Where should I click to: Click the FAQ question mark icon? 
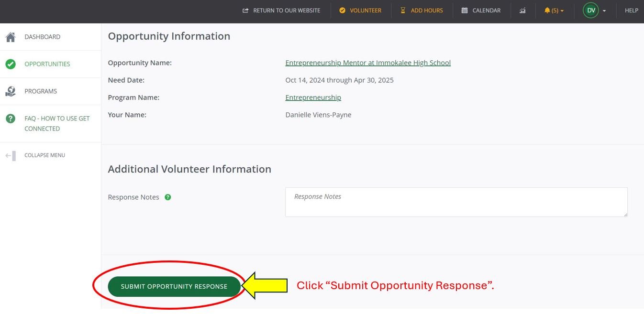[x=11, y=119]
